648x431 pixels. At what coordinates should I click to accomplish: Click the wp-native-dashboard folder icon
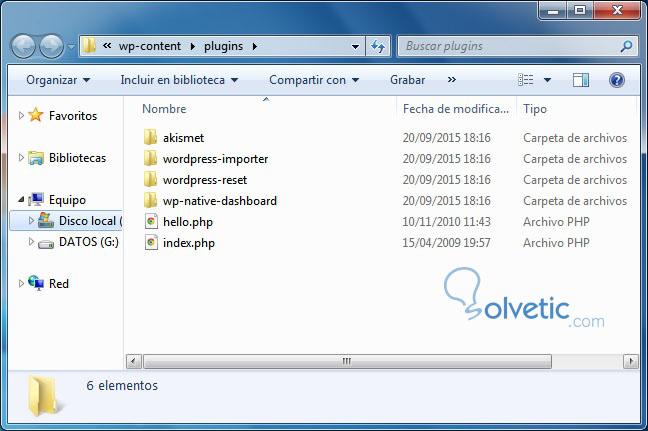pyautogui.click(x=150, y=200)
